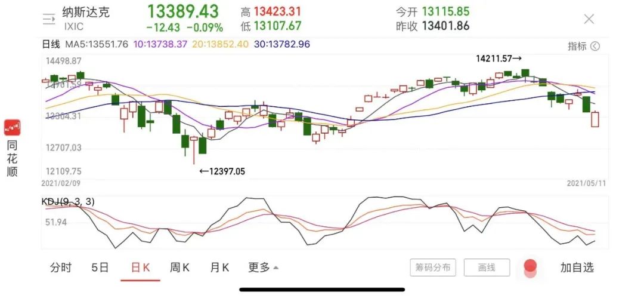Tap the percent change −0.09%
This screenshot has width=644, height=298.
(x=205, y=27)
